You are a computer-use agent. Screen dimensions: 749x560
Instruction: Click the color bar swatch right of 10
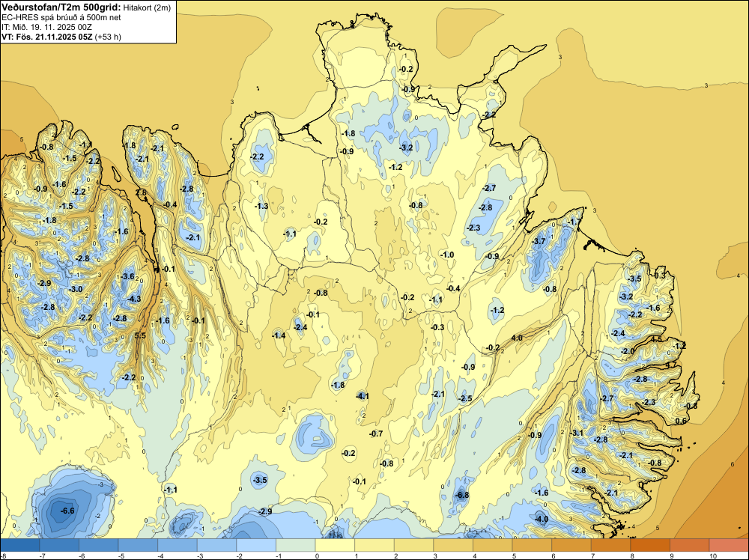point(729,545)
